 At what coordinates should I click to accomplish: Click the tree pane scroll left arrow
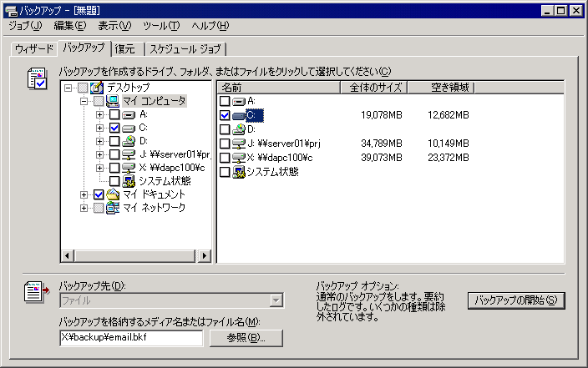tap(67, 256)
